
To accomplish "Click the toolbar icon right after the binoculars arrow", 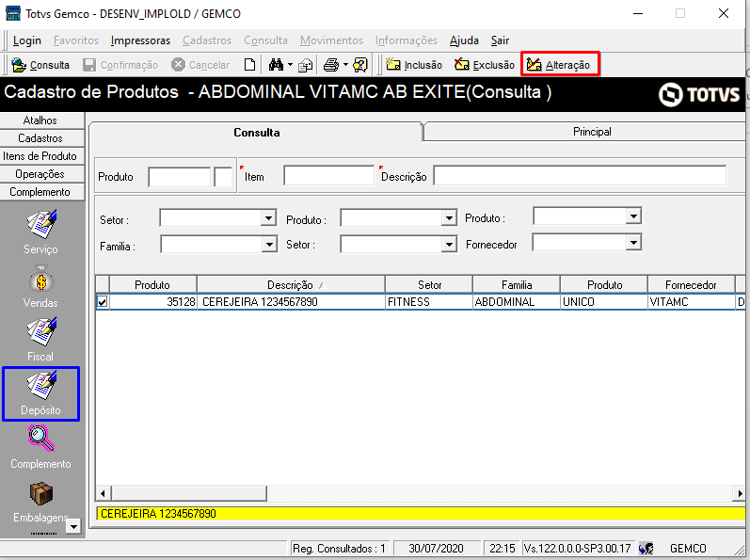I will [305, 65].
